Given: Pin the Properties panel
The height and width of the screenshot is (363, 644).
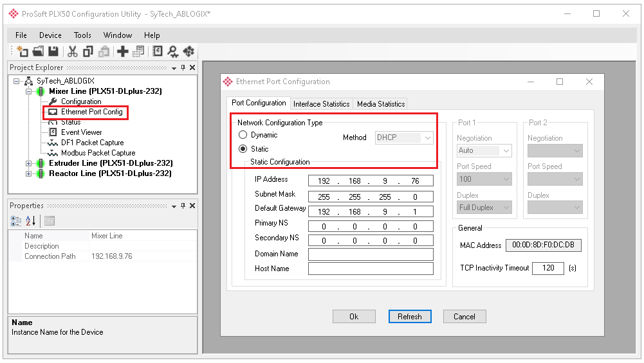Looking at the screenshot, I should pos(183,206).
